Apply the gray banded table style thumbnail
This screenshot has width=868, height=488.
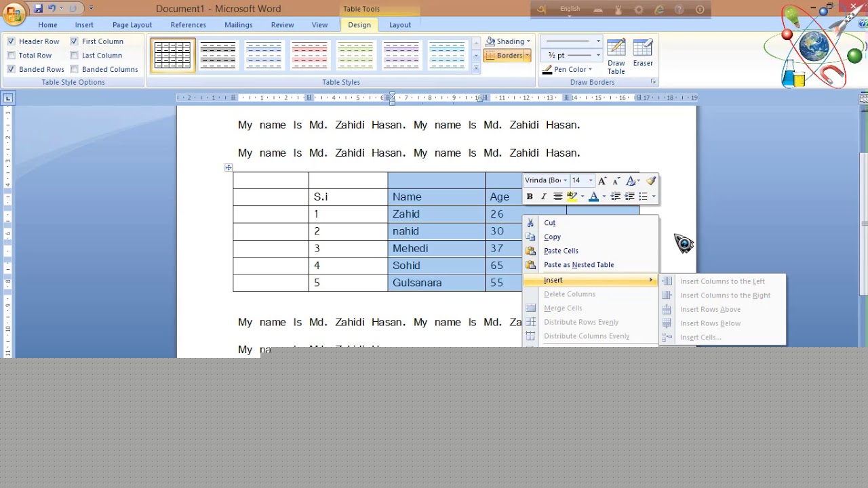(x=218, y=56)
